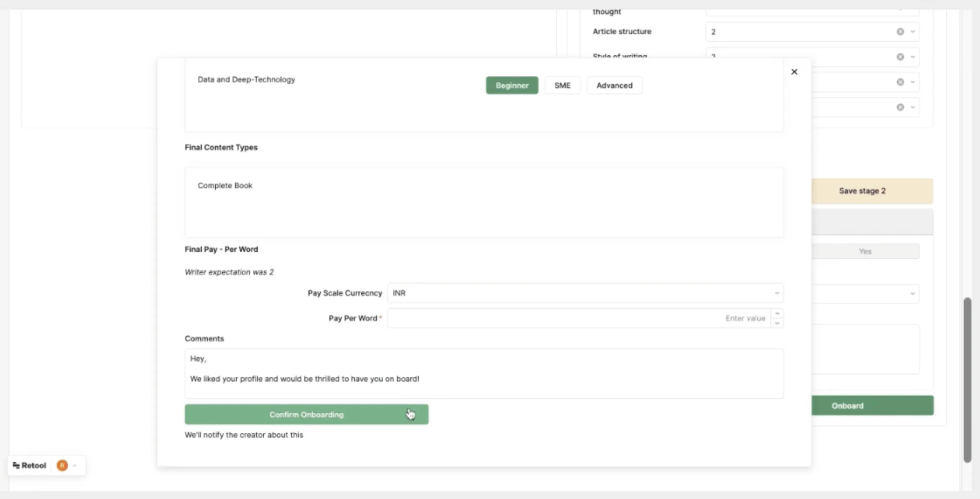Click the "Writer expectation was 2" note
The width and height of the screenshot is (980, 499).
click(229, 272)
